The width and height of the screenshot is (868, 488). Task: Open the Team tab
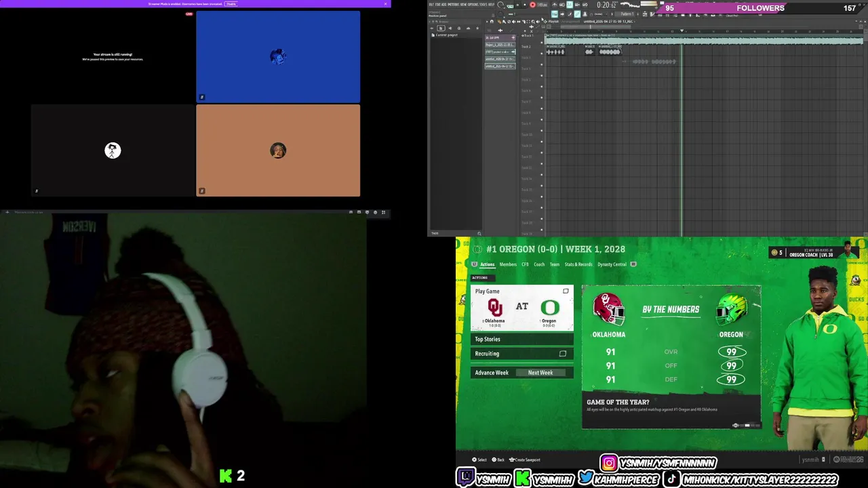555,264
